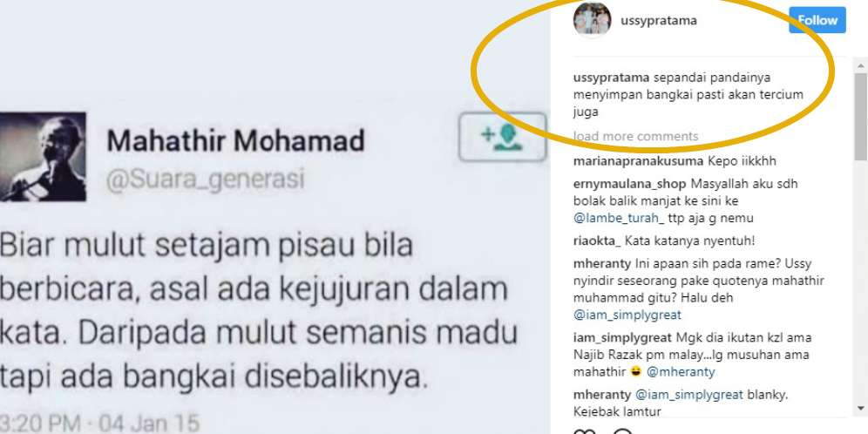Click load more comments link
Image resolution: width=868 pixels, height=434 pixels.
(x=635, y=136)
